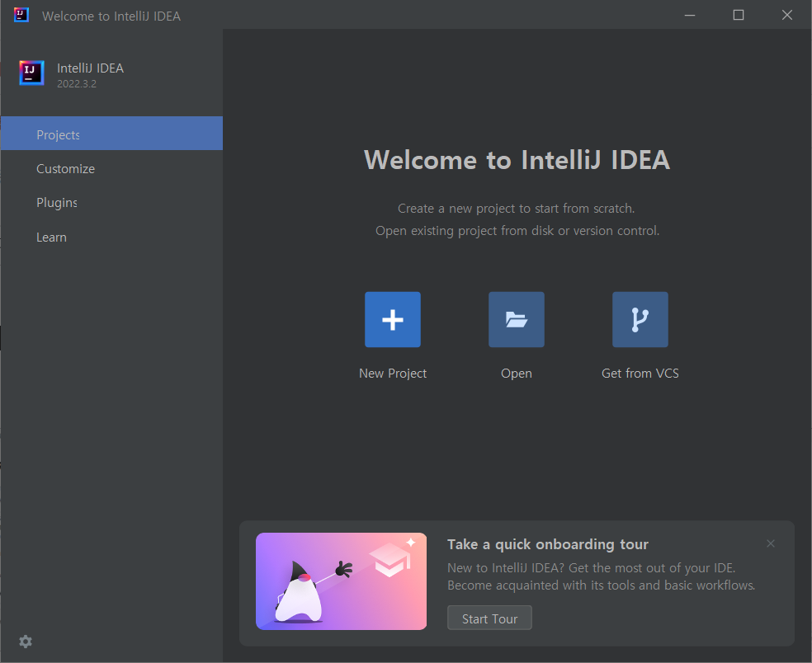The height and width of the screenshot is (663, 812).
Task: Switch to the Projects tab
Action: (58, 134)
